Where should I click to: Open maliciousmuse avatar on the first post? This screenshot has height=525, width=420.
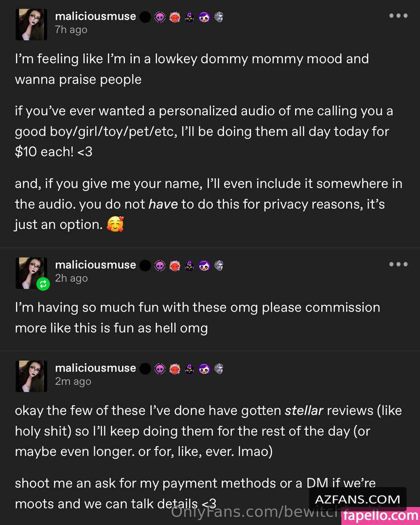point(32,24)
